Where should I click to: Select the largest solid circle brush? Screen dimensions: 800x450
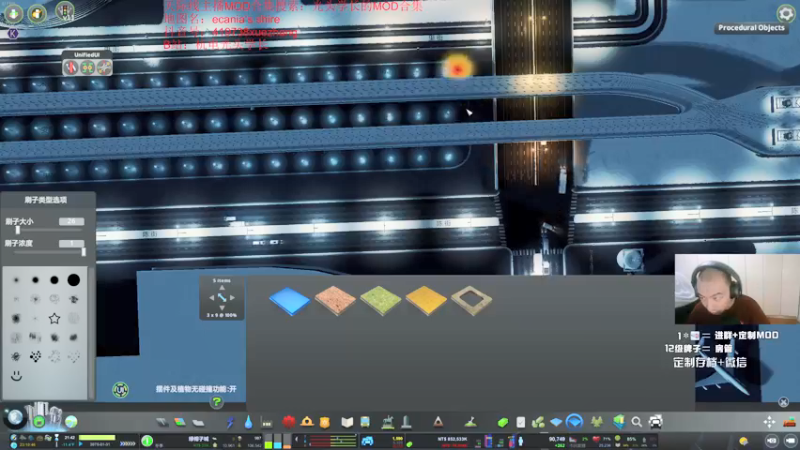(73, 280)
